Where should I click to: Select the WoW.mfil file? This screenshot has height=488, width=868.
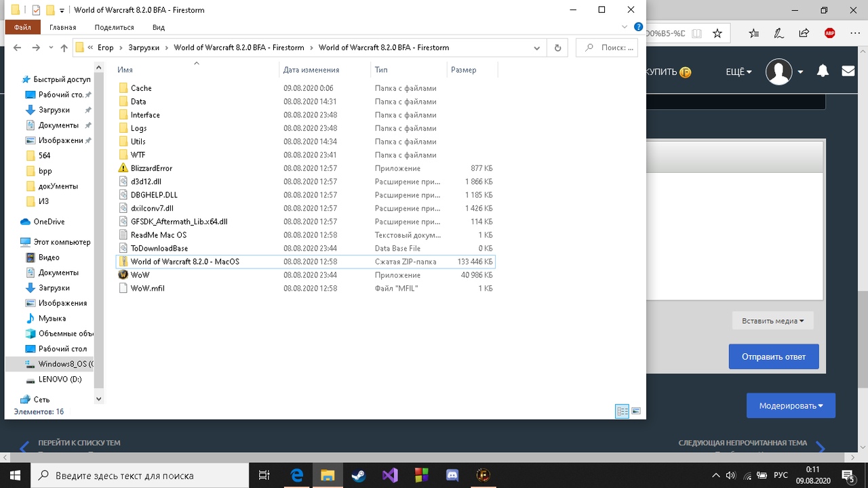point(147,288)
